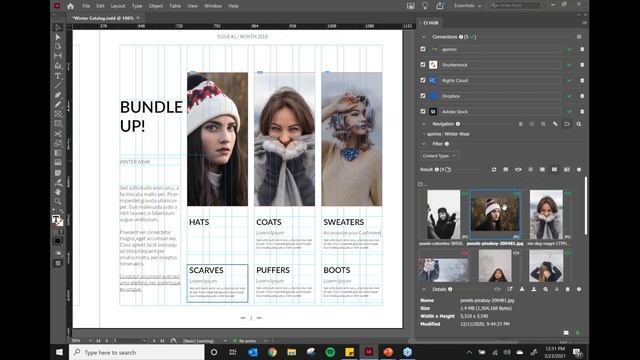Click the Adobe Stock search field in the top bar
640x360 pixels.
point(515,6)
